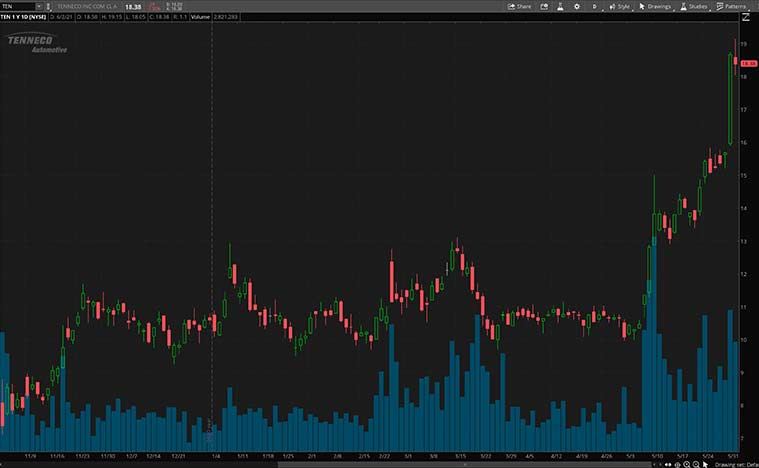
Task: Open the D timeframe selector
Action: pos(595,6)
